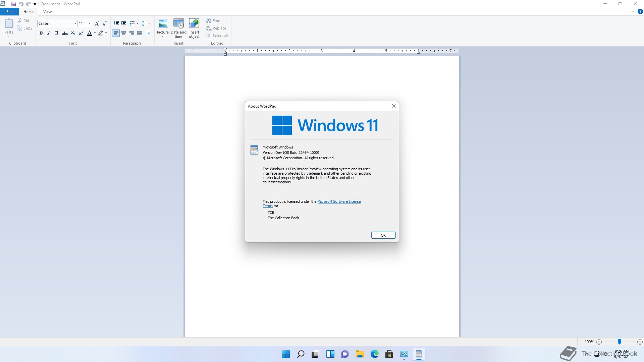
Task: Select Center alignment
Action: [124, 33]
